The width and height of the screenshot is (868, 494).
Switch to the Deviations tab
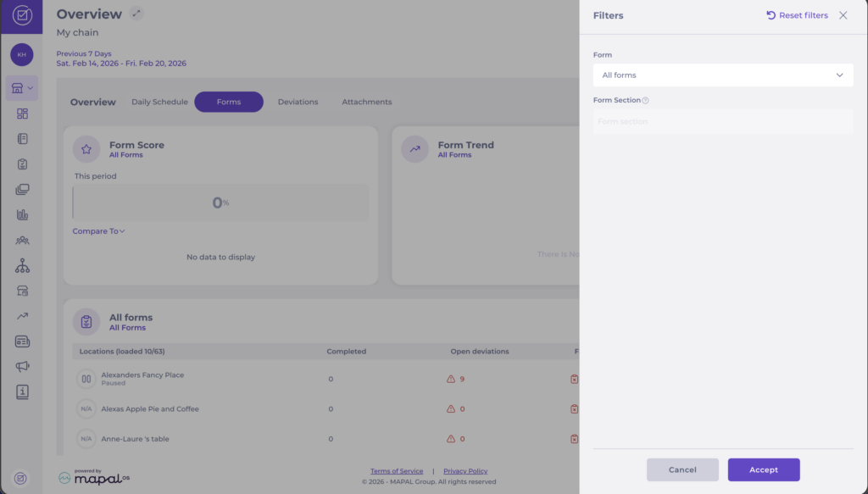point(298,102)
